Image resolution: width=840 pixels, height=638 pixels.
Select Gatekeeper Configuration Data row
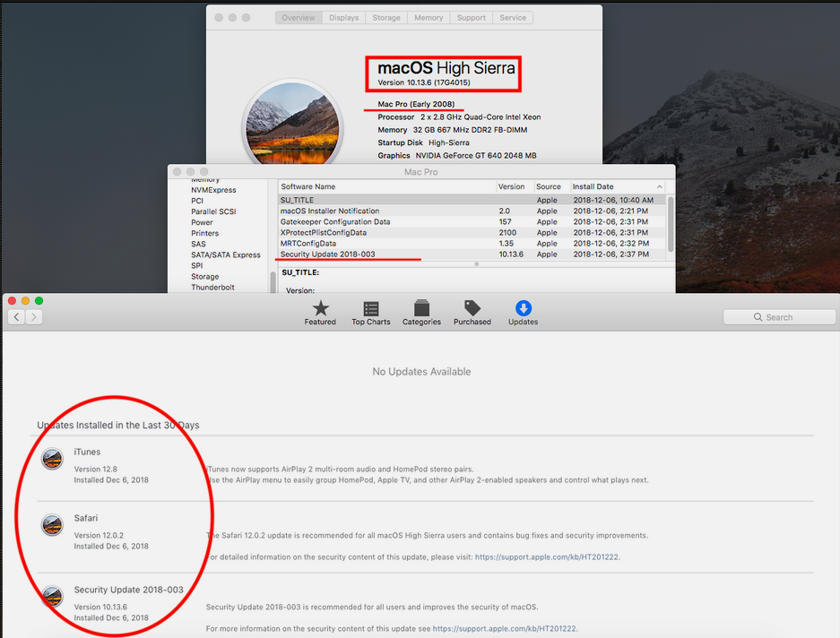(x=472, y=221)
